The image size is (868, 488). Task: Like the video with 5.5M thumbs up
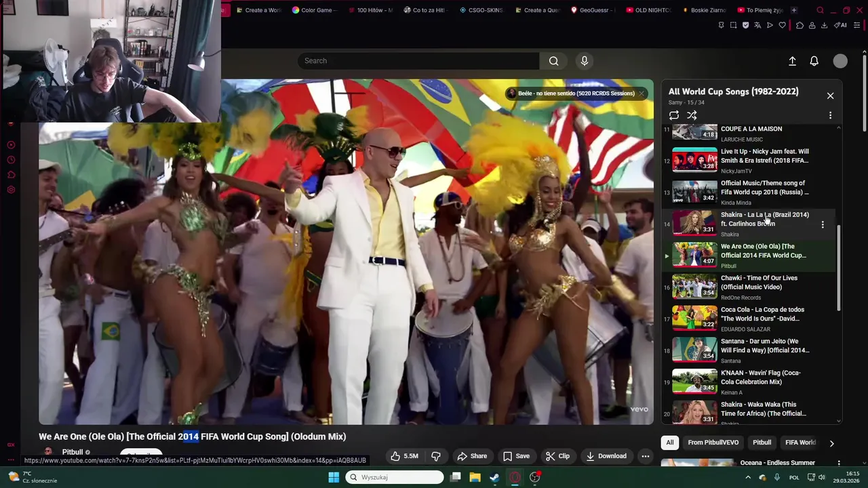(406, 456)
